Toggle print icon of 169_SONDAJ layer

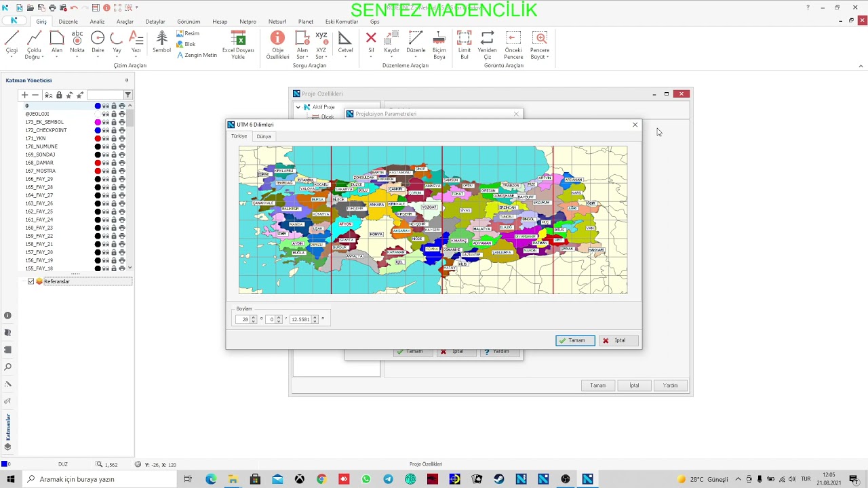tap(122, 155)
